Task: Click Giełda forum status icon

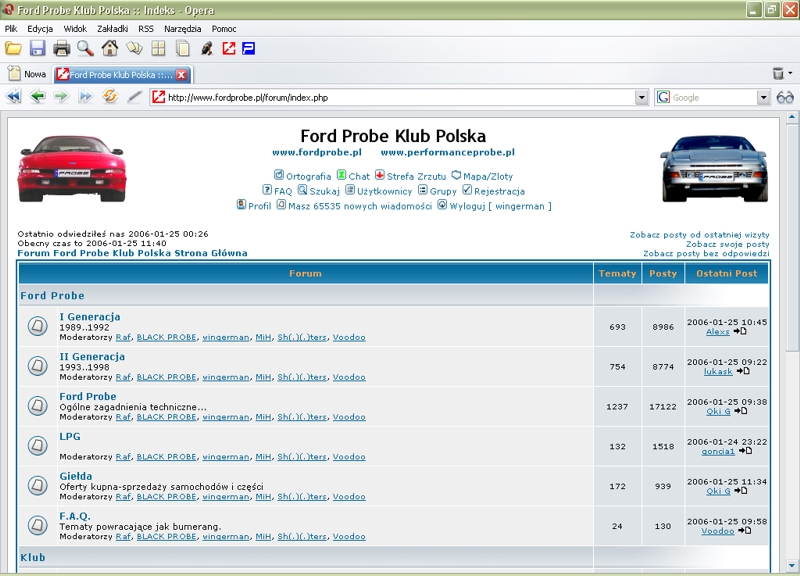Action: tap(37, 485)
